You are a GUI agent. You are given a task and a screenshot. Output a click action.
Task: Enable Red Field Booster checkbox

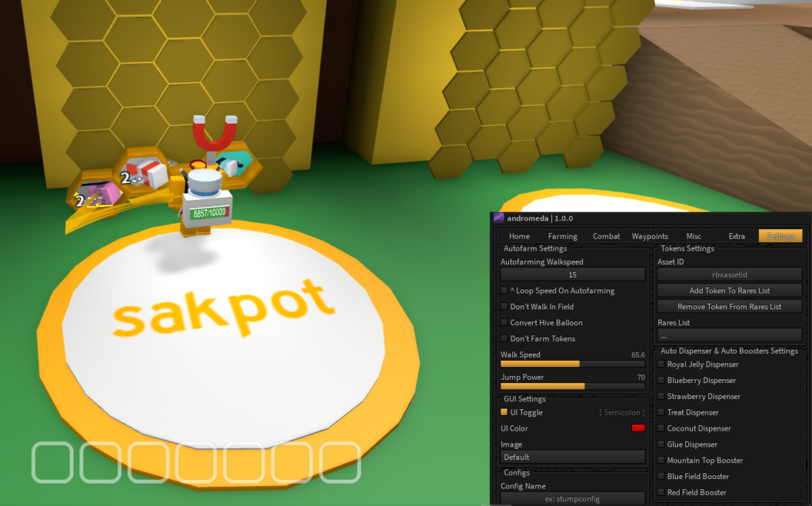661,492
